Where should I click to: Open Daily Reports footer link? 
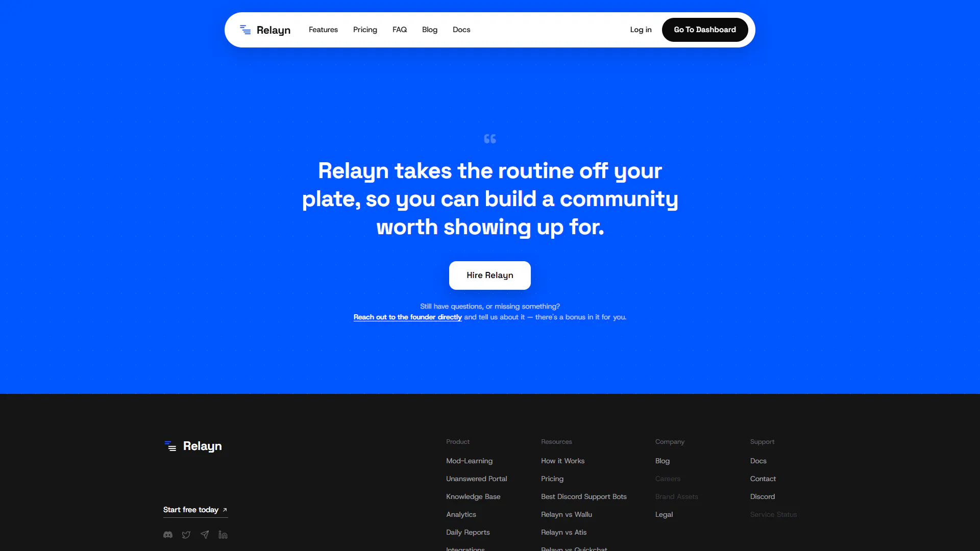468,532
